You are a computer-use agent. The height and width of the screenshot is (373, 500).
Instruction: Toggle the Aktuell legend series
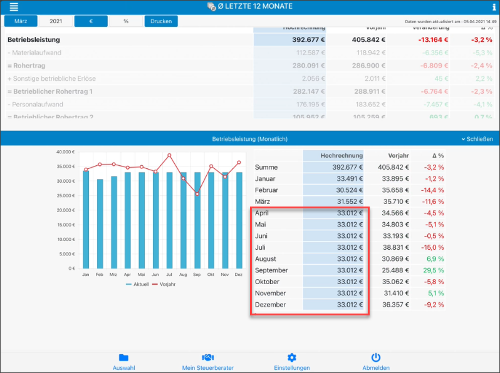[x=137, y=284]
